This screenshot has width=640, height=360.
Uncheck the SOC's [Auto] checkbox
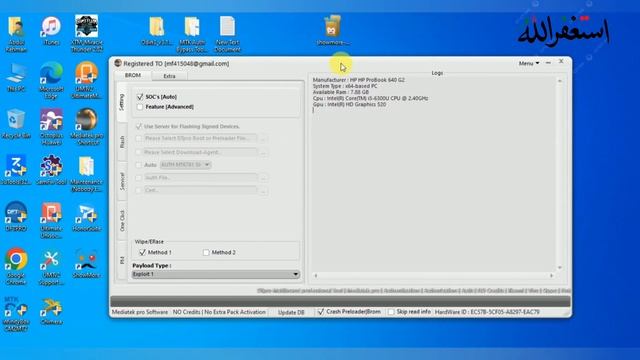point(140,97)
